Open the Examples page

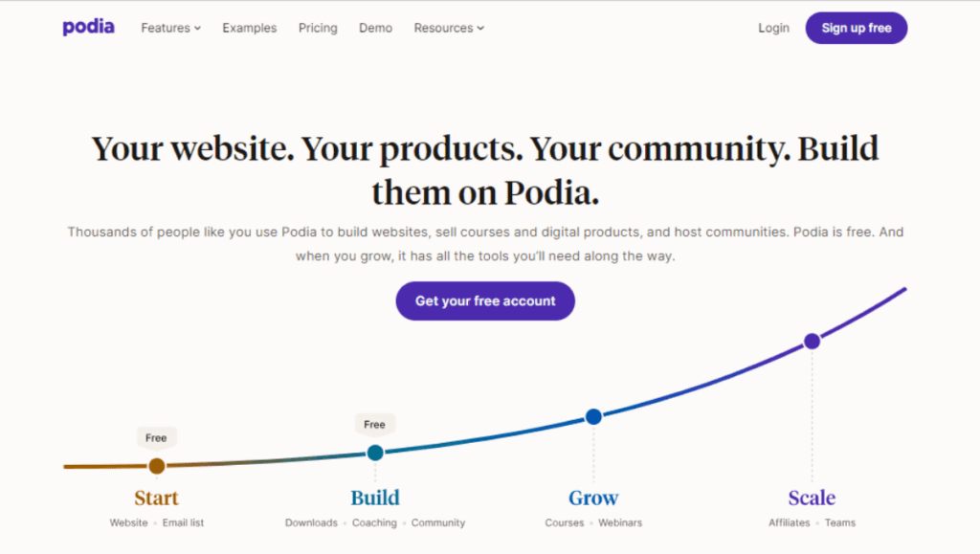(x=249, y=28)
